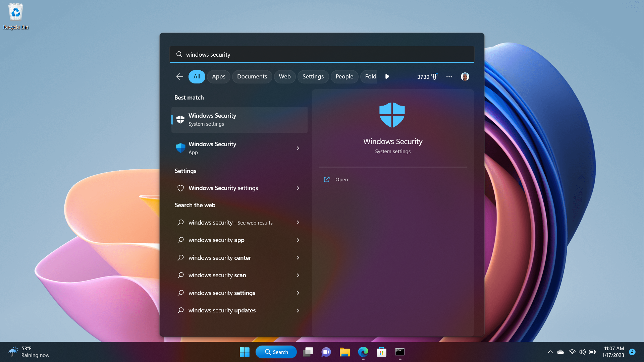644x362 pixels.
Task: Expand Windows Security app result
Action: pyautogui.click(x=298, y=148)
